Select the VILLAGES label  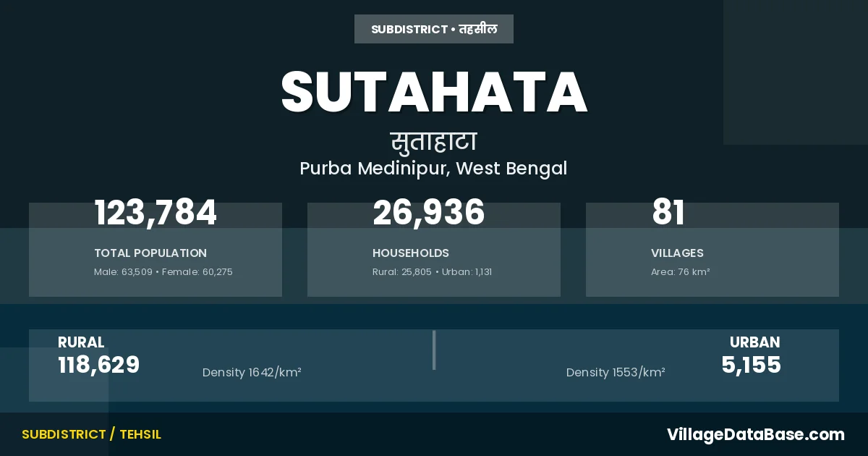click(x=677, y=253)
